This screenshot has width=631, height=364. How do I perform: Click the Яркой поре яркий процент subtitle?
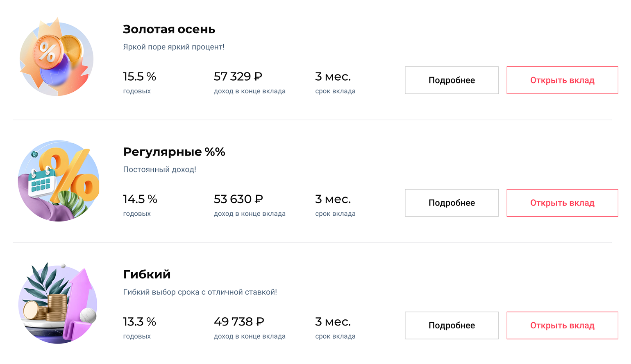point(174,47)
